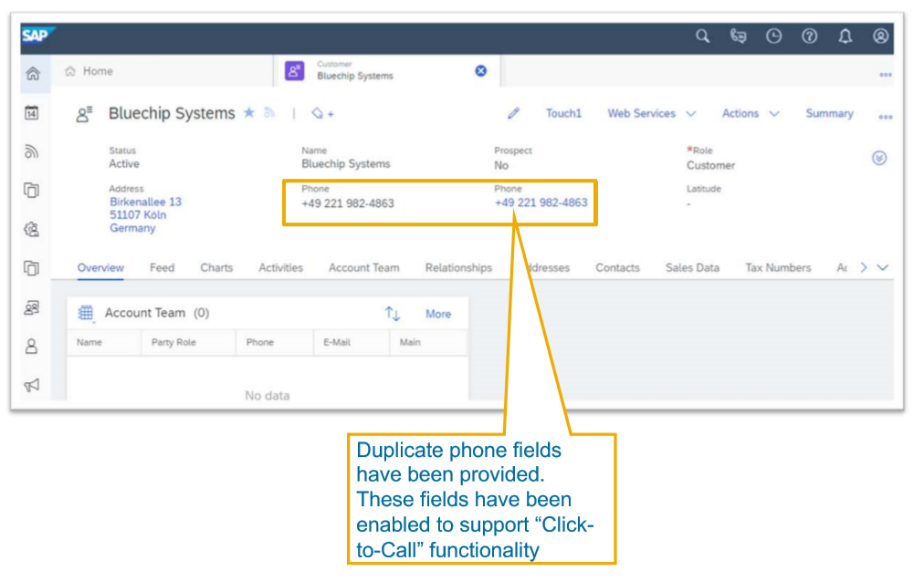Open the history clock icon
This screenshot has width=914, height=581.
pos(774,36)
